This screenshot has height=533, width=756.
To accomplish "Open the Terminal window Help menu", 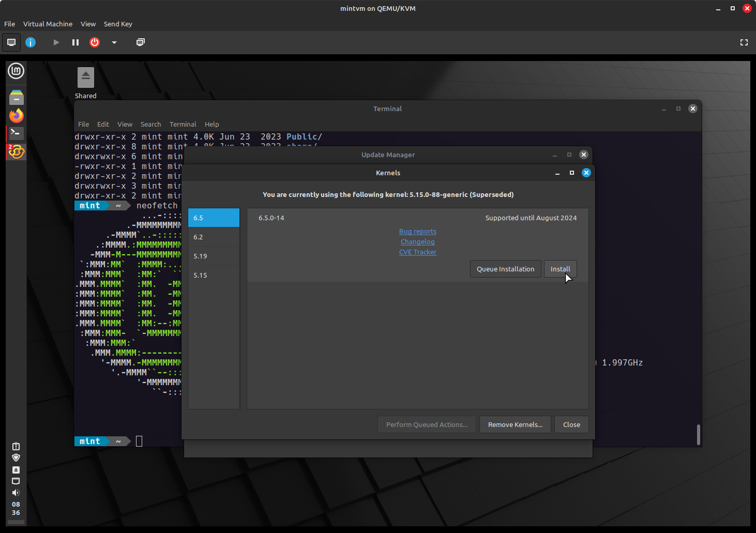I will tap(211, 124).
